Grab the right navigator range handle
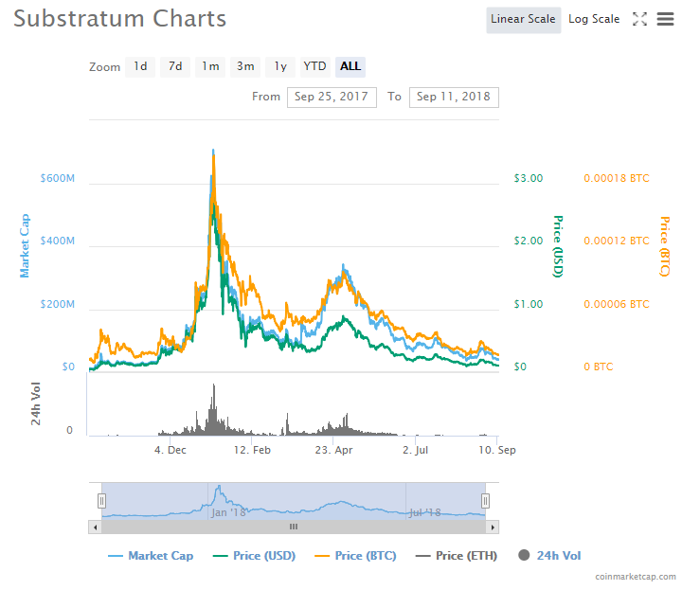Image resolution: width=700 pixels, height=590 pixels. coord(485,501)
